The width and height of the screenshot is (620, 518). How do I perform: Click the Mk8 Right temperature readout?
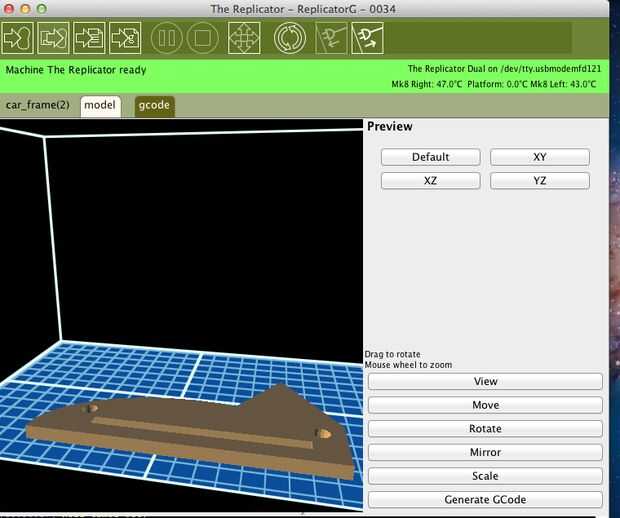point(427,84)
